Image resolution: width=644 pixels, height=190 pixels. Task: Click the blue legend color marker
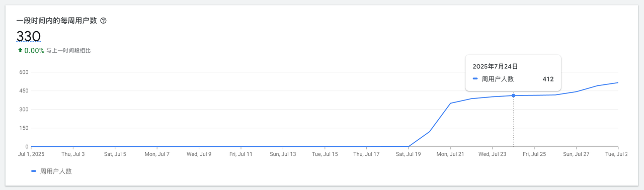pos(34,171)
